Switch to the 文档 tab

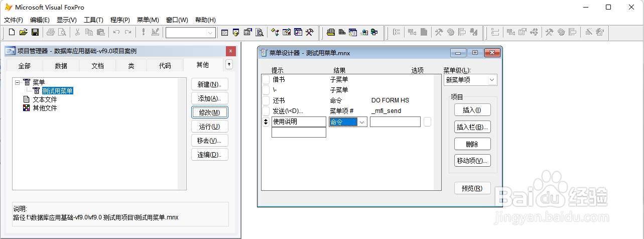pyautogui.click(x=98, y=66)
